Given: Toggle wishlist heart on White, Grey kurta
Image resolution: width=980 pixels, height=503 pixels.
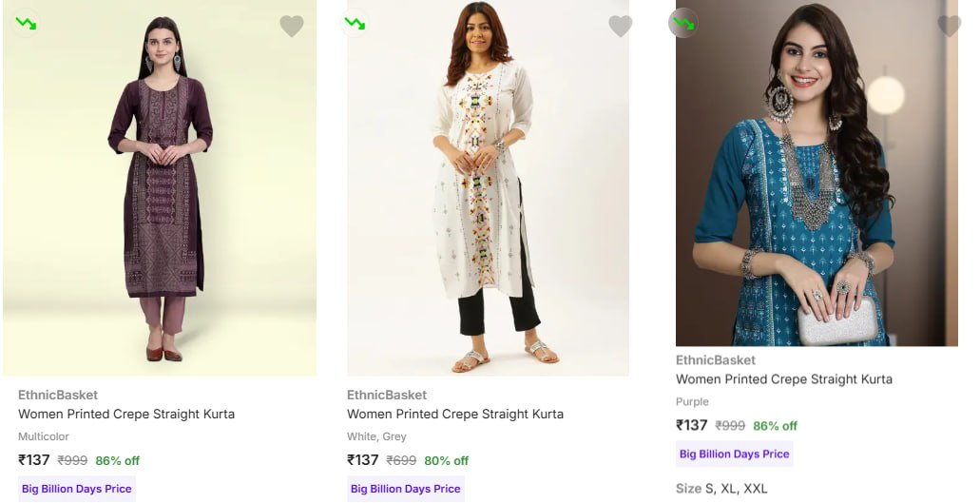Looking at the screenshot, I should [621, 27].
